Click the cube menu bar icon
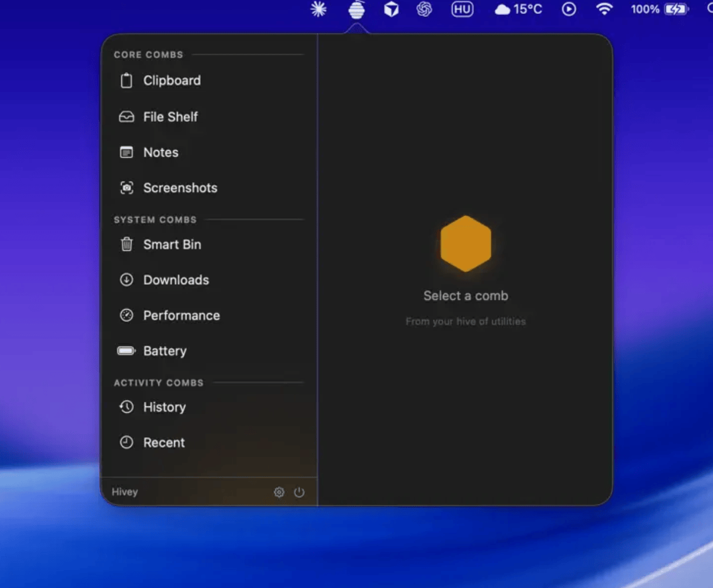 tap(391, 9)
